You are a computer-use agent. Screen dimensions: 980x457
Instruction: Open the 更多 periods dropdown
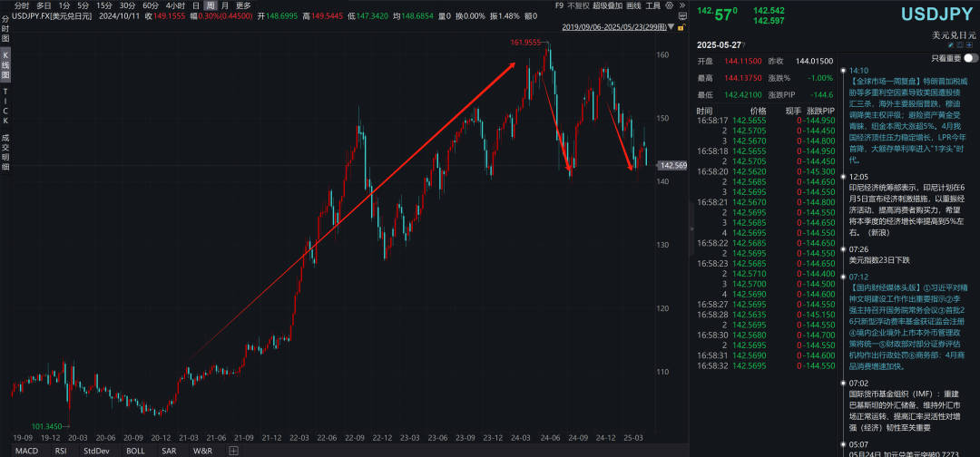pyautogui.click(x=243, y=5)
